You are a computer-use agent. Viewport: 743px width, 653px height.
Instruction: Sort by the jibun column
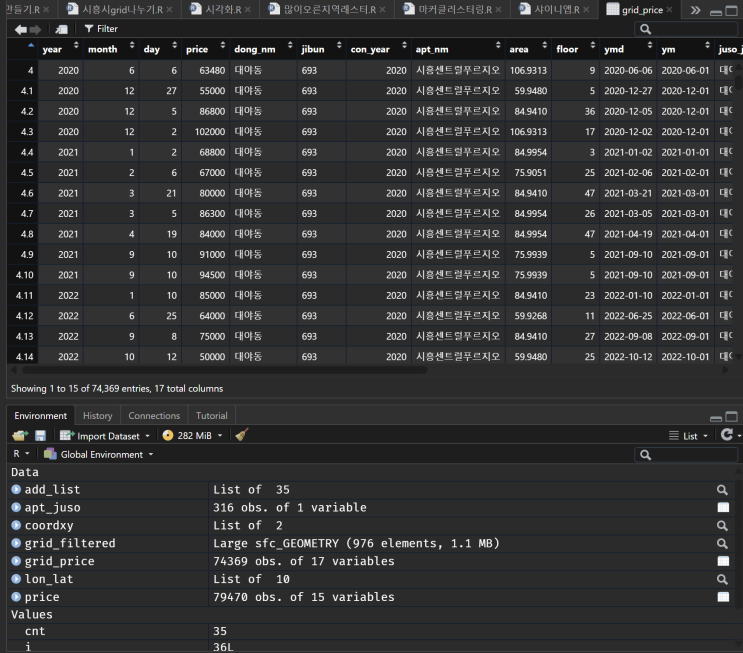[322, 49]
